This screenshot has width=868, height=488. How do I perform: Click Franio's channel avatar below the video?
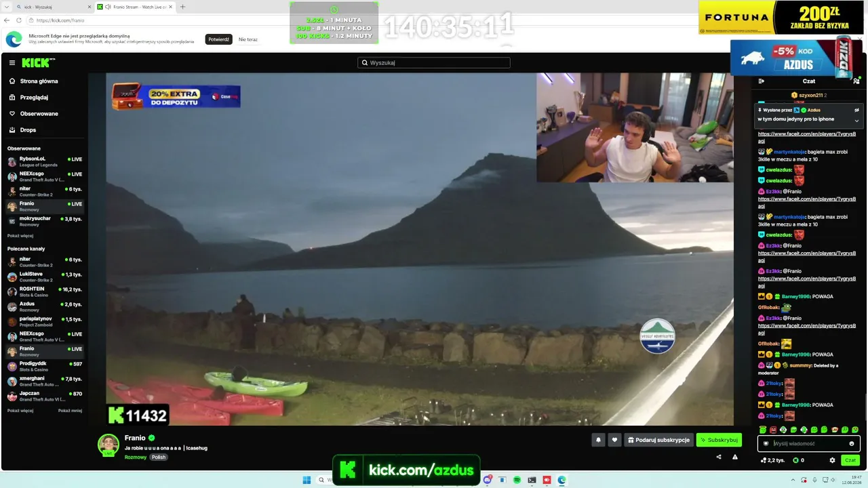pos(108,445)
